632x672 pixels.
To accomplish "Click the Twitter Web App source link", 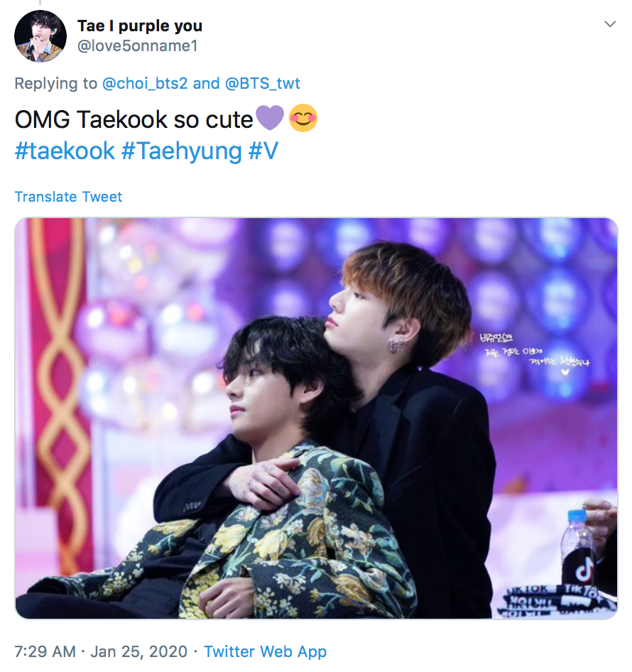I will pyautogui.click(x=265, y=651).
